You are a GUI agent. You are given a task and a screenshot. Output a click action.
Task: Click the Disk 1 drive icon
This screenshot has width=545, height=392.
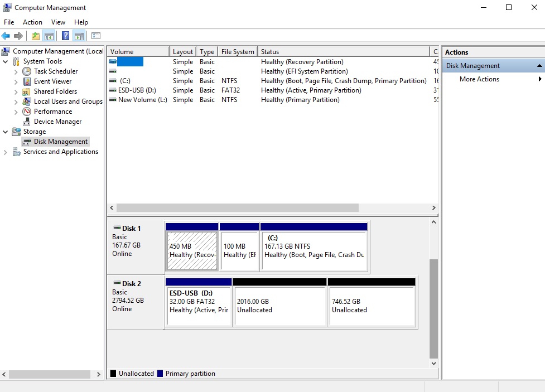[117, 228]
